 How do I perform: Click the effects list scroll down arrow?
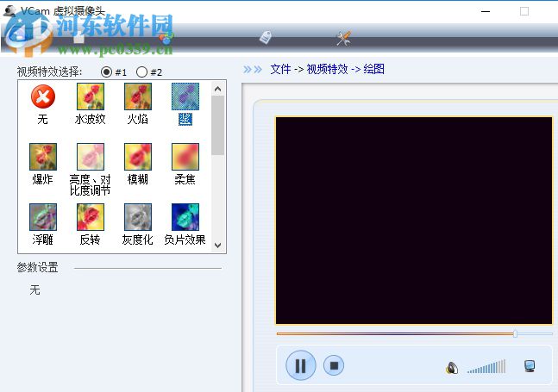(218, 246)
